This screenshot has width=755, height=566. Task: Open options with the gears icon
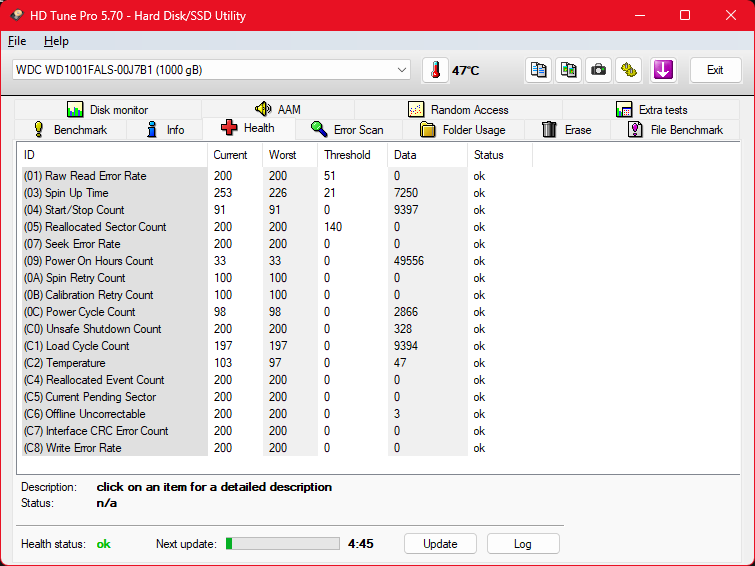(628, 70)
